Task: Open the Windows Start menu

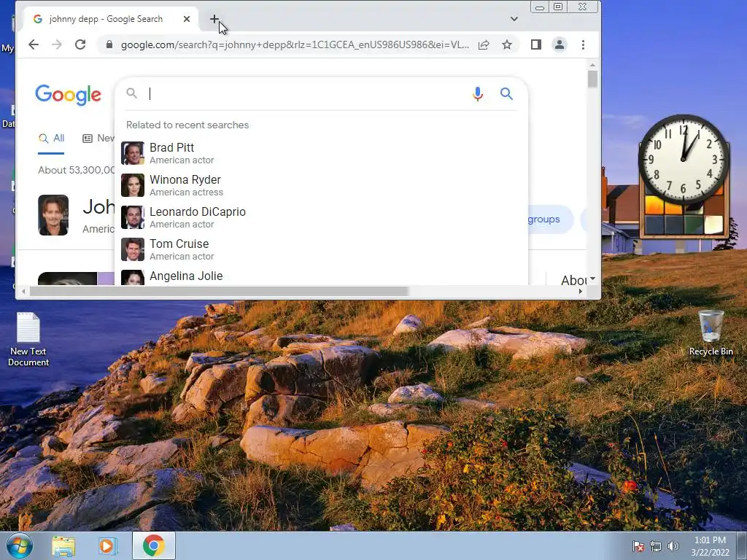Action: pos(20,545)
